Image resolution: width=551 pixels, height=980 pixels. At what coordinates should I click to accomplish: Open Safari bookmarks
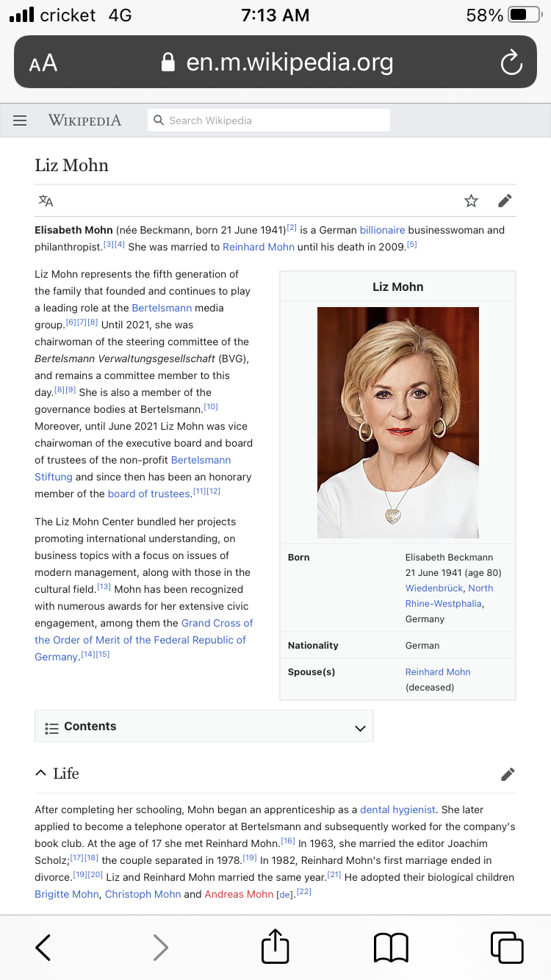(x=391, y=948)
